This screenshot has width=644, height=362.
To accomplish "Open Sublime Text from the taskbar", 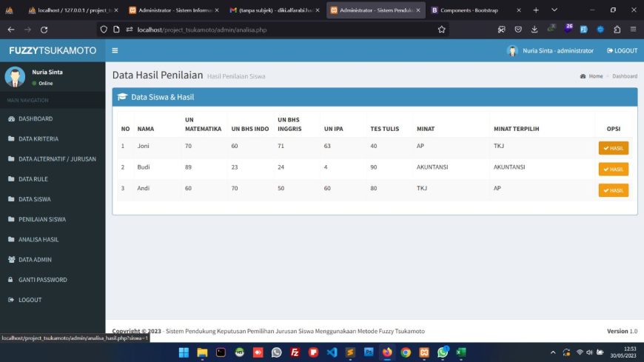I will coord(350,352).
